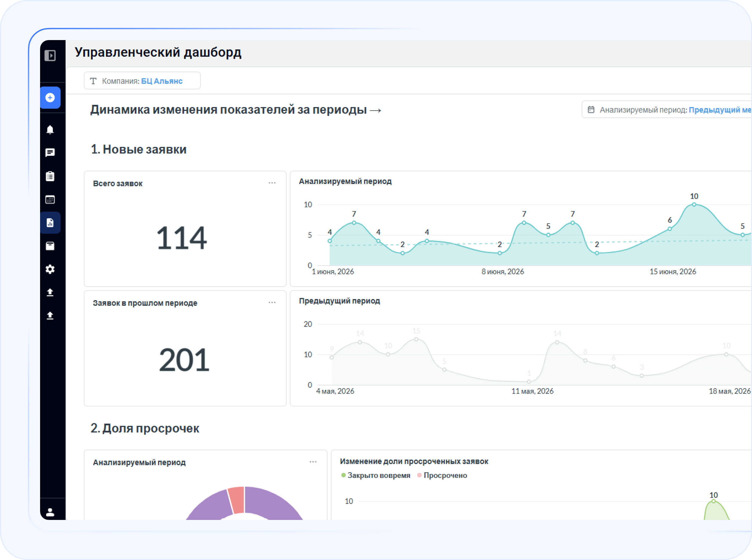Viewport: 752px width, 560px height.
Task: Click the 15 июня, 2026 axis label
Action: pos(673,271)
